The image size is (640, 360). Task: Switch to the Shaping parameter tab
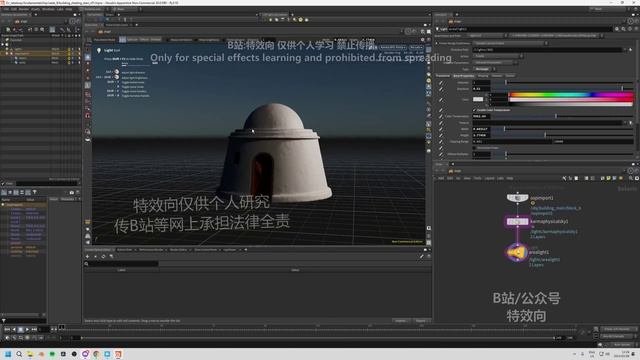pos(483,76)
